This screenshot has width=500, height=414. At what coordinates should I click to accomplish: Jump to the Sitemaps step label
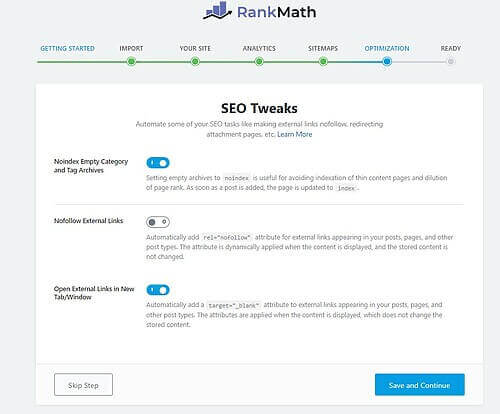point(323,48)
